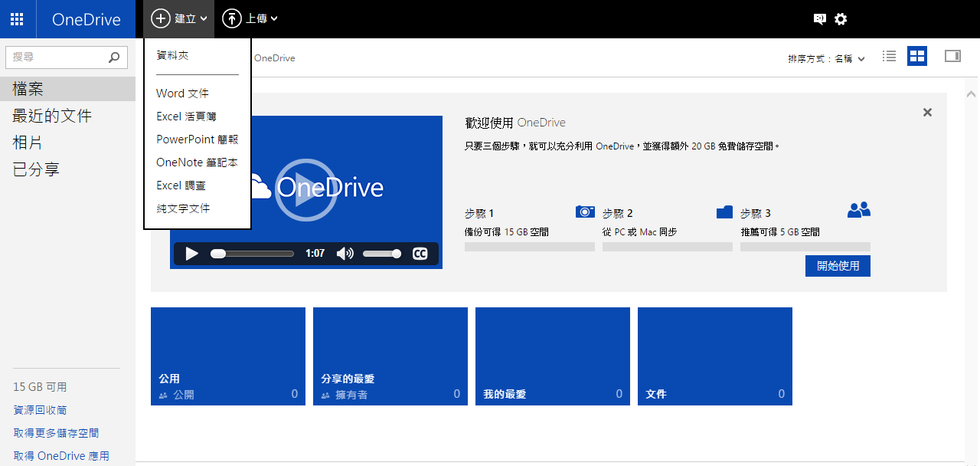Toggle closed captions CC button

coord(420,254)
